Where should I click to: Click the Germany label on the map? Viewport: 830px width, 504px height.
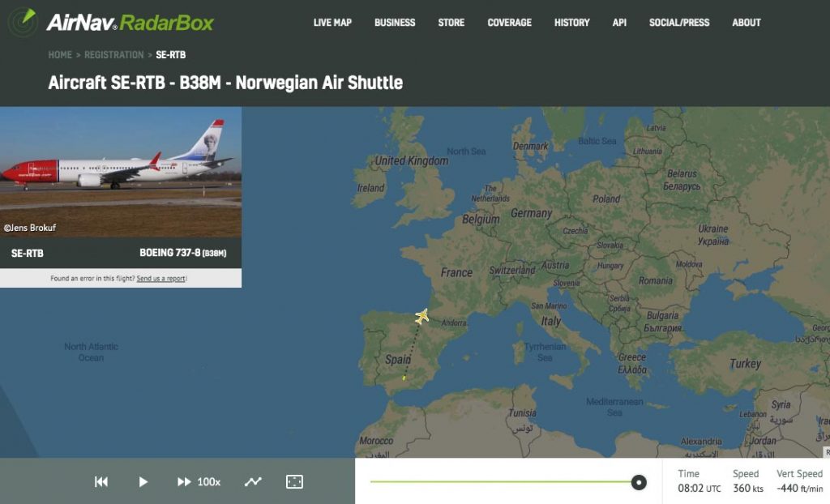pyautogui.click(x=532, y=213)
